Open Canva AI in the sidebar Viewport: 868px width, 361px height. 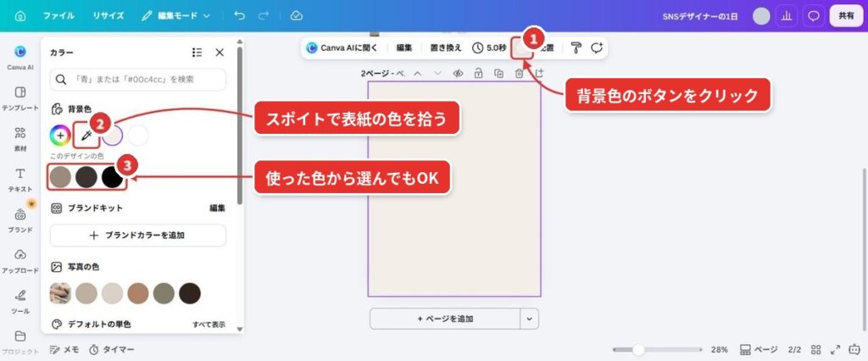click(20, 58)
